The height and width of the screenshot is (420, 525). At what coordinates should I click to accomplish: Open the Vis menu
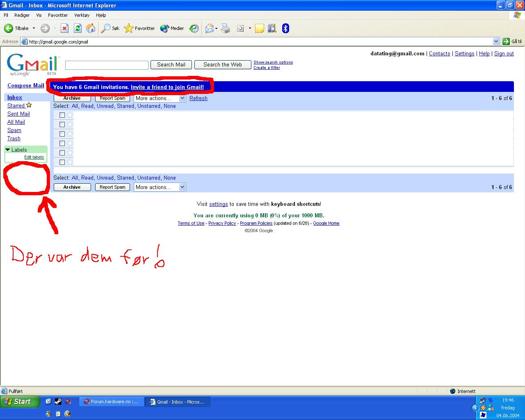point(39,15)
